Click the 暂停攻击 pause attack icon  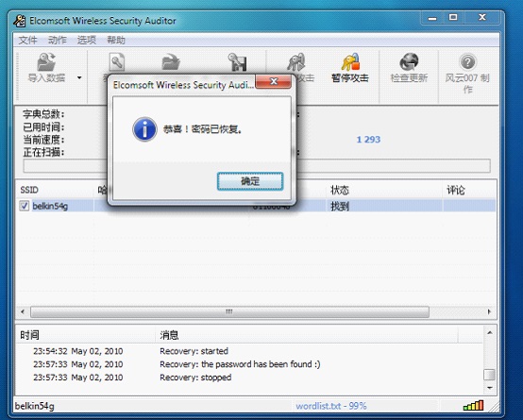pos(350,62)
